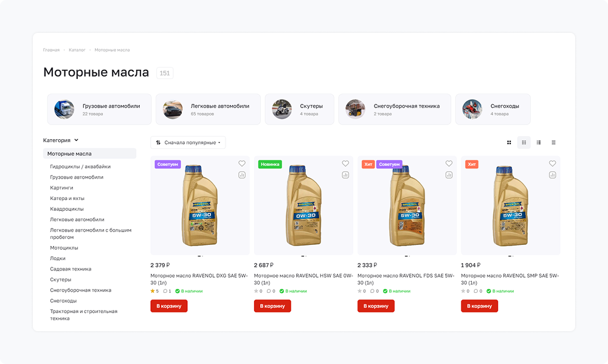Select Гидроциклы / аквабайки category

pos(80,167)
